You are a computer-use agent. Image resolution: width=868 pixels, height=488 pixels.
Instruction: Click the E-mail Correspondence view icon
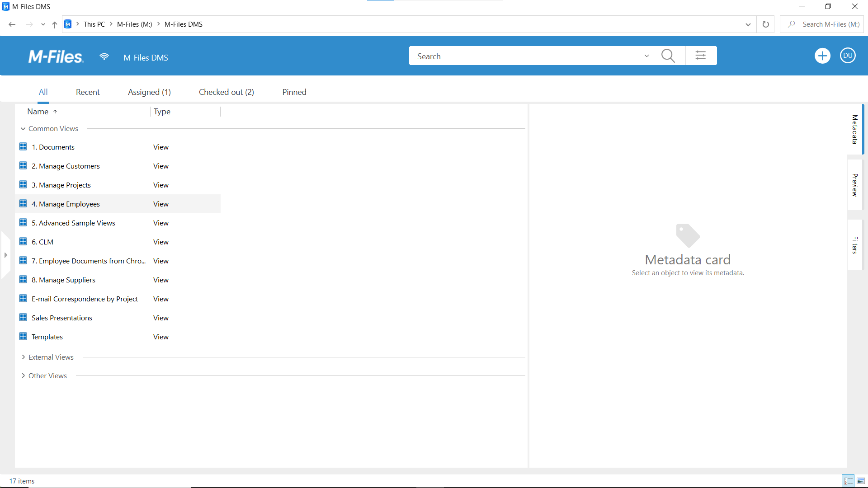23,298
